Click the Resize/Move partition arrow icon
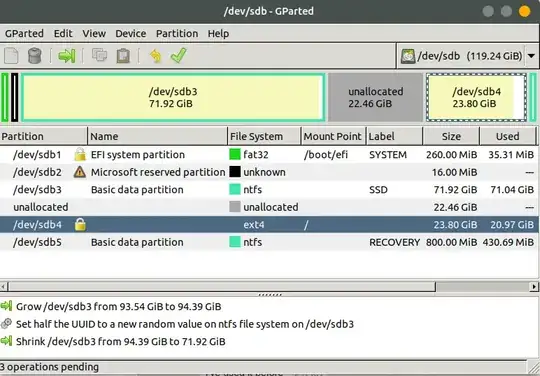Viewport: 540px width, 376px height. pyautogui.click(x=67, y=56)
